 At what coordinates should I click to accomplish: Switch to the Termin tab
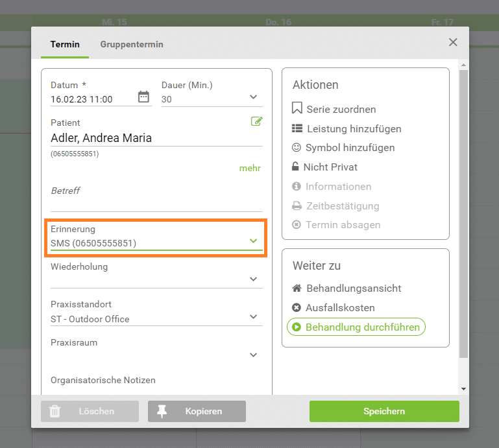click(x=65, y=44)
